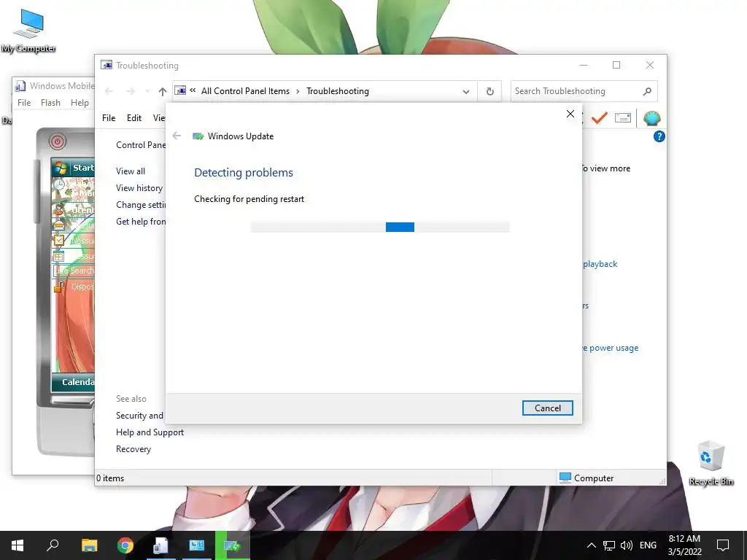Expand the address bar history dropdown
Viewport: 747px width, 560px height.
(x=466, y=91)
